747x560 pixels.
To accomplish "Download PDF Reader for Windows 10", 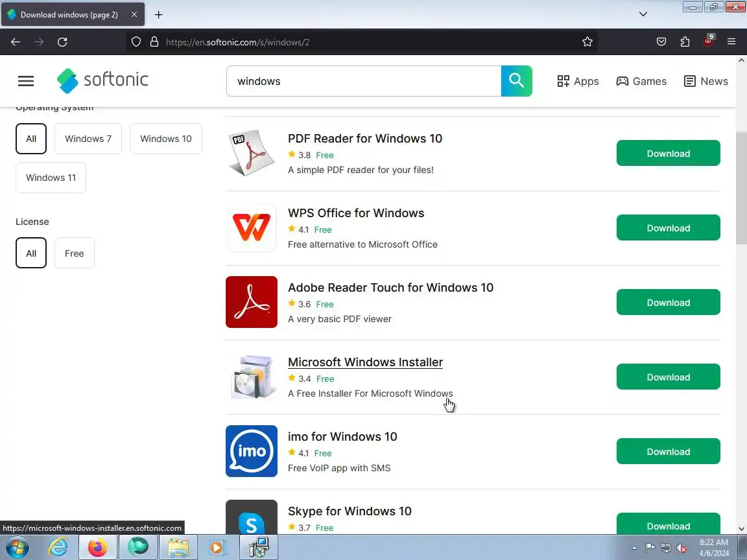I will point(669,154).
